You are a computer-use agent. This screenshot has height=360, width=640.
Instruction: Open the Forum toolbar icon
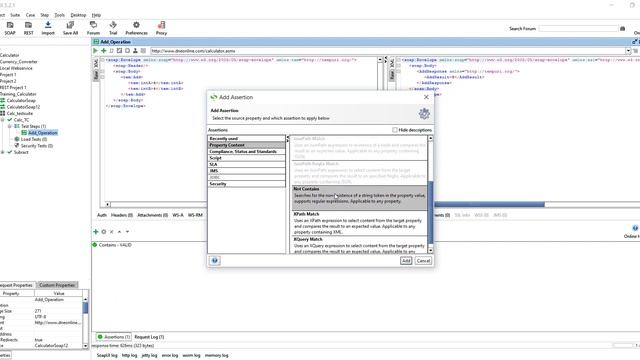93,25
